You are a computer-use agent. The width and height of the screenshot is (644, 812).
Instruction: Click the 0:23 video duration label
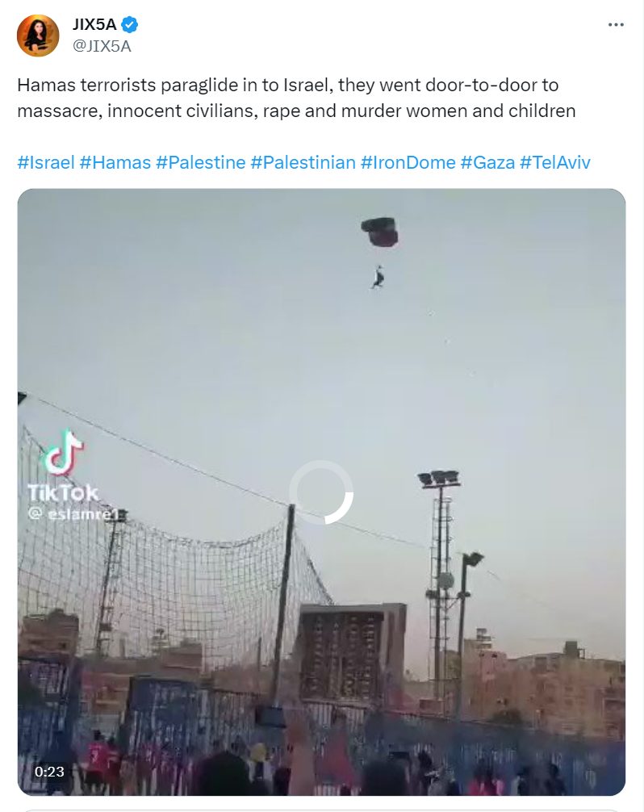point(49,772)
